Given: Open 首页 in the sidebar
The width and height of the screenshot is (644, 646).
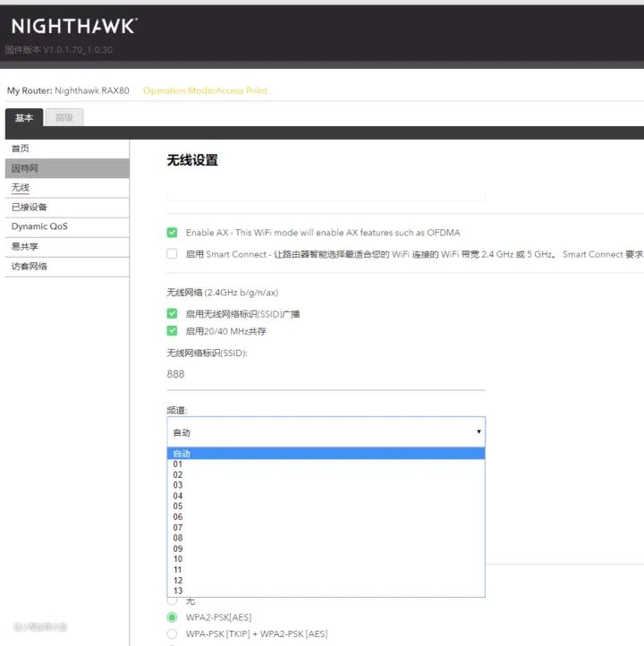Looking at the screenshot, I should [67, 149].
